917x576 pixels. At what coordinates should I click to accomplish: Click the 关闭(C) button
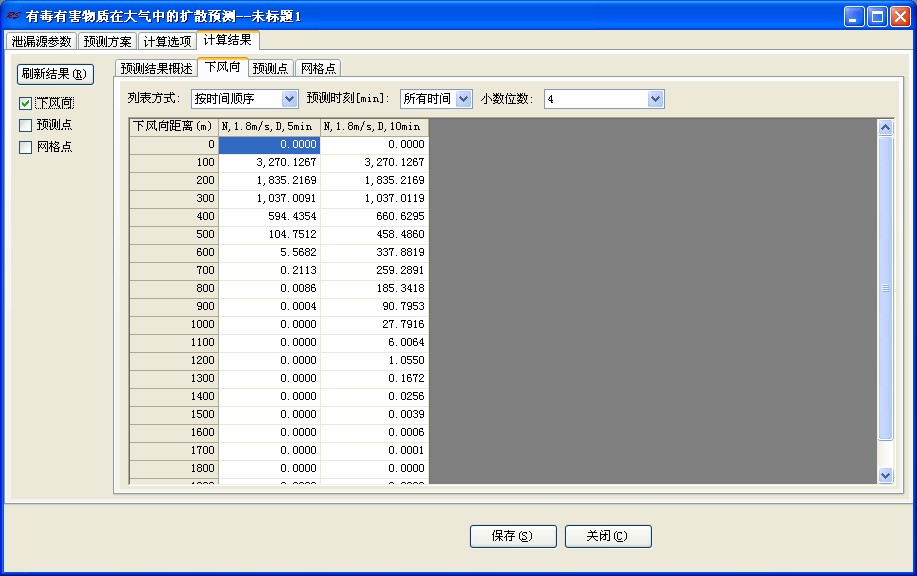coord(608,536)
